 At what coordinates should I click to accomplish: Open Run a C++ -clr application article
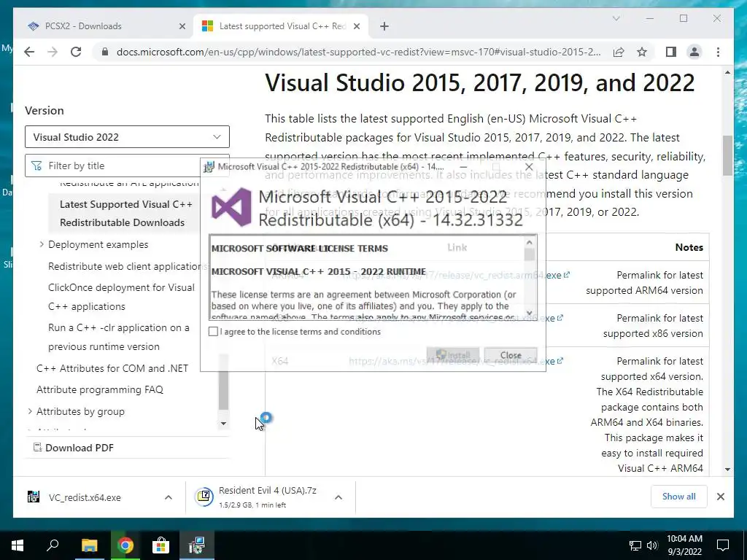pos(119,337)
